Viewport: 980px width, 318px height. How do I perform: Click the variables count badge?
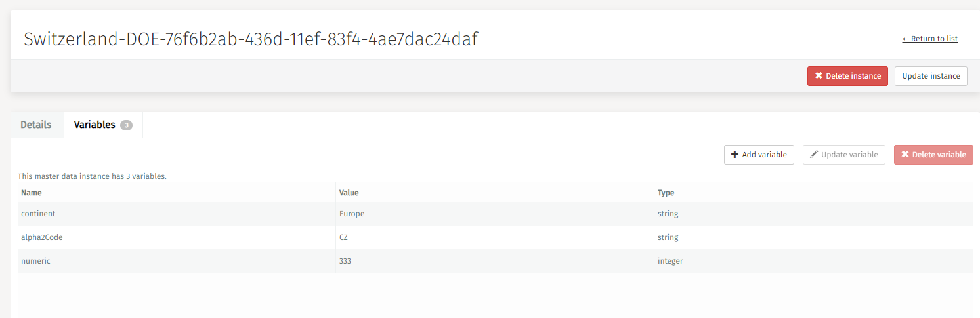tap(126, 125)
